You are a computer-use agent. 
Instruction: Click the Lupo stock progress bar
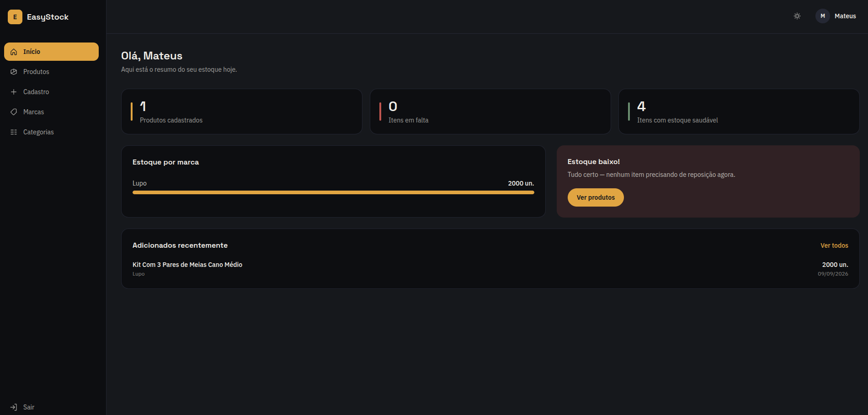tap(333, 192)
